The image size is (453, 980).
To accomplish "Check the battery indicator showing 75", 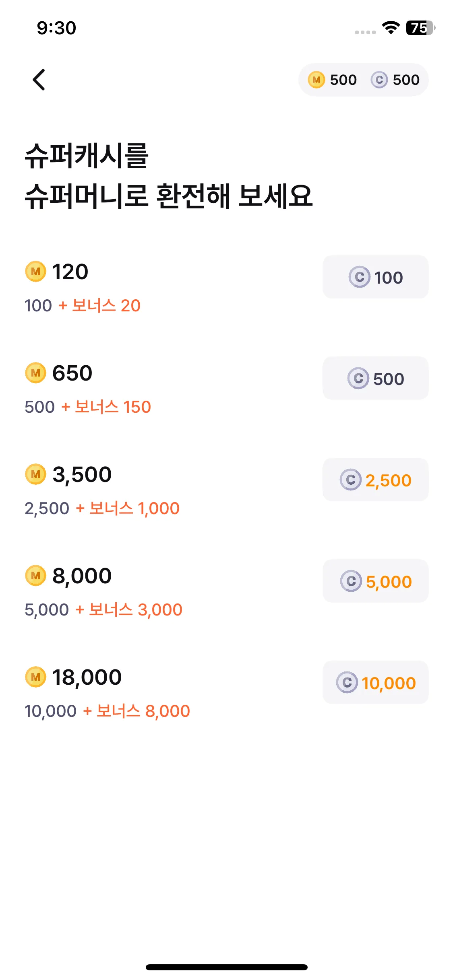I will point(421,28).
